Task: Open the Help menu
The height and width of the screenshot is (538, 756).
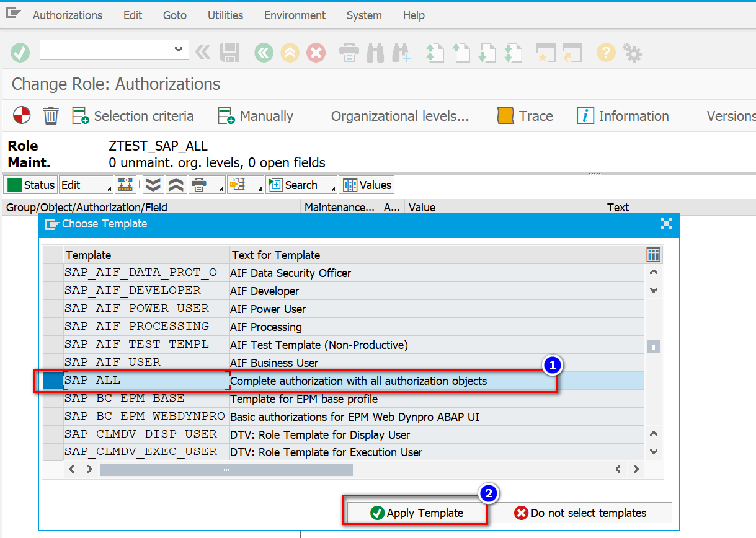Action: pyautogui.click(x=414, y=15)
